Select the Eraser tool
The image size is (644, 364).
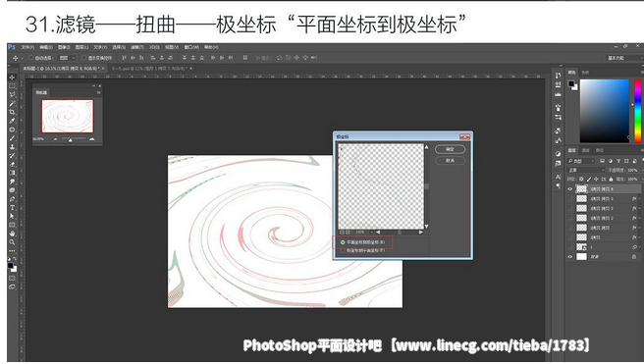[x=12, y=164]
